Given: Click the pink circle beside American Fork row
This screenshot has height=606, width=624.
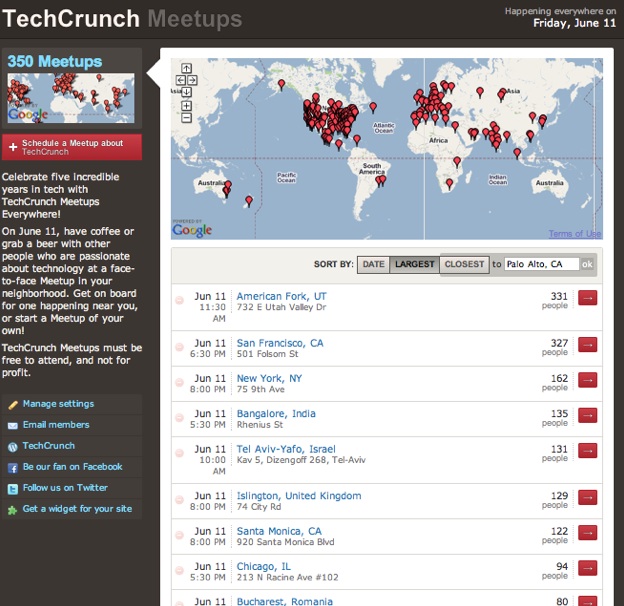Looking at the screenshot, I should [x=179, y=300].
